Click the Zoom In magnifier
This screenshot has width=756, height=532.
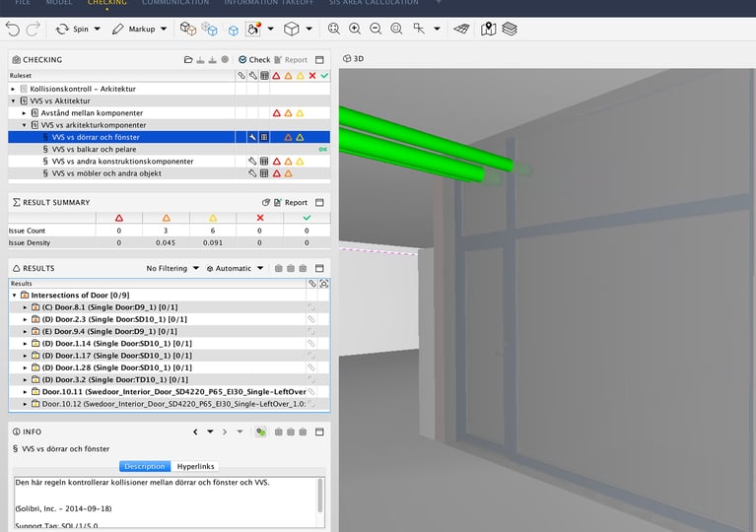tap(355, 29)
